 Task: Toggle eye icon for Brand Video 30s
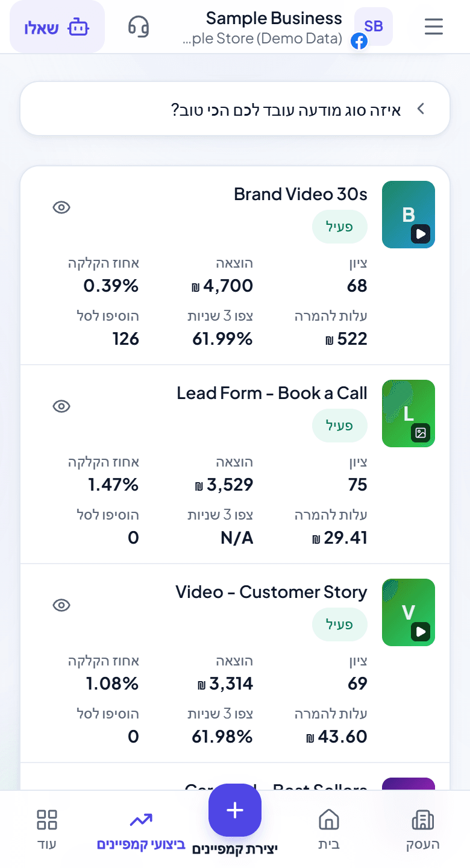(61, 207)
